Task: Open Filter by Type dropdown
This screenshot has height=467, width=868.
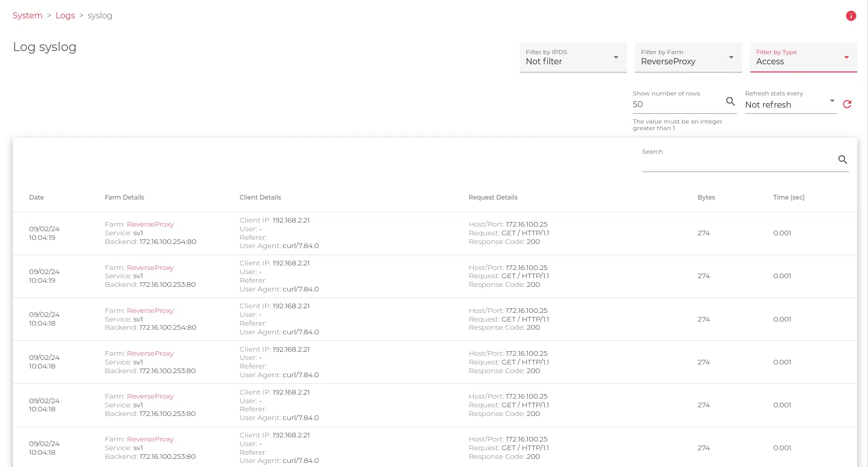Action: click(x=803, y=57)
